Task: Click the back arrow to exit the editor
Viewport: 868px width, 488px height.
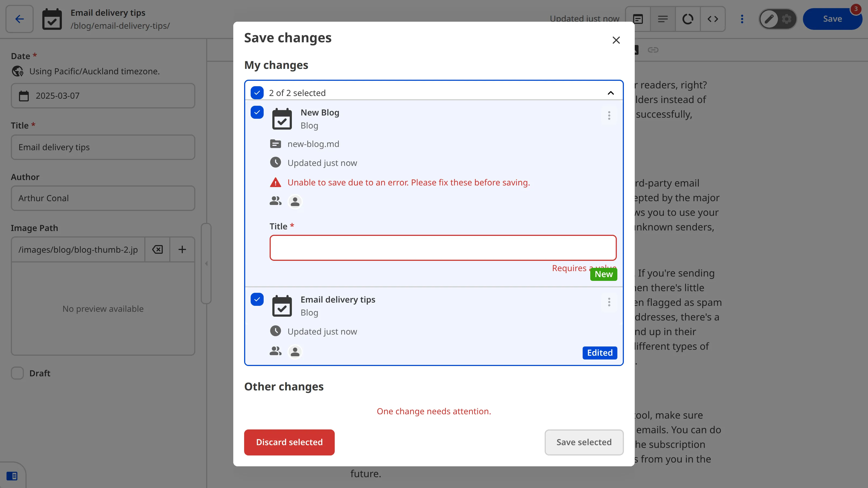Action: tap(19, 19)
